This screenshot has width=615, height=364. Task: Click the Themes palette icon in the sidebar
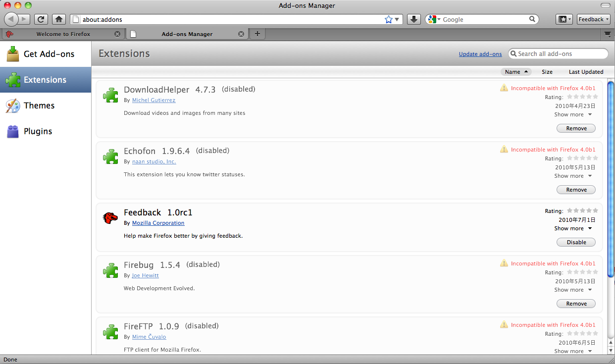tap(13, 105)
